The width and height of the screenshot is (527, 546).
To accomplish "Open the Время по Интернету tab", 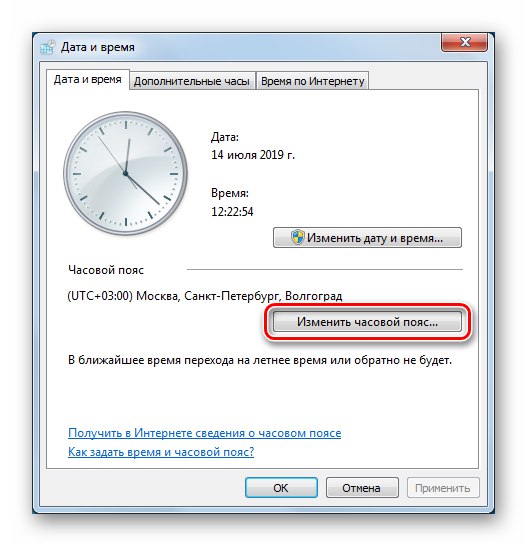I will (312, 81).
